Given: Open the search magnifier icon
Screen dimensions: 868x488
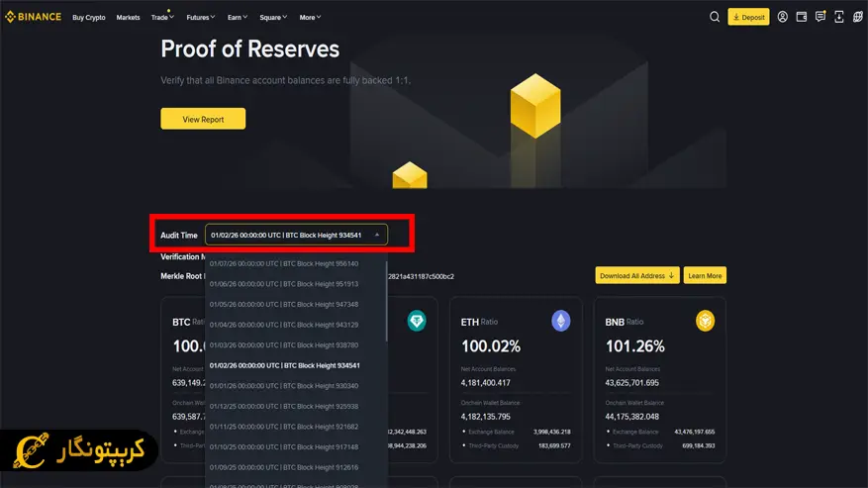Looking at the screenshot, I should coord(715,17).
